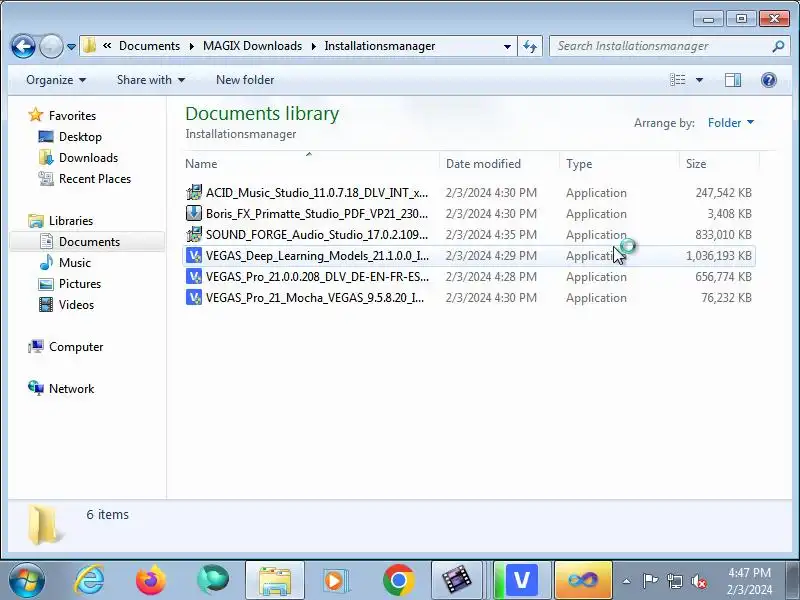Open the Music library
This screenshot has height=600, width=800.
pyautogui.click(x=74, y=262)
